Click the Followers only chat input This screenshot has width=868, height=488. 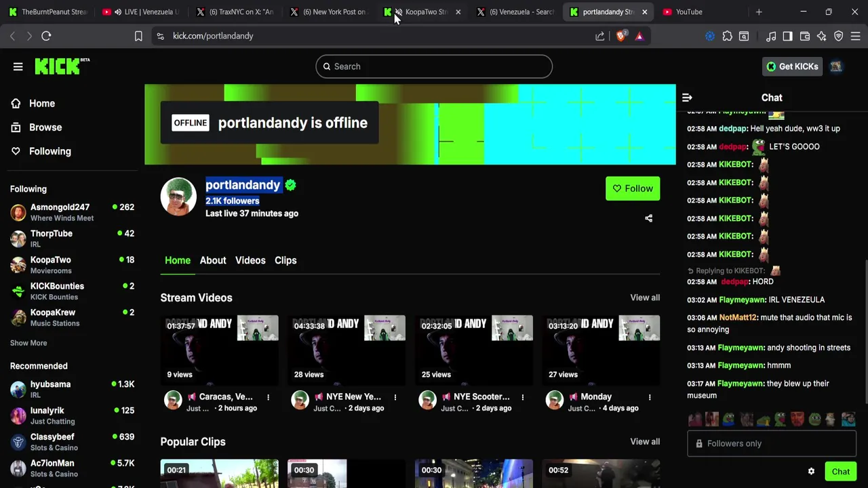point(772,443)
